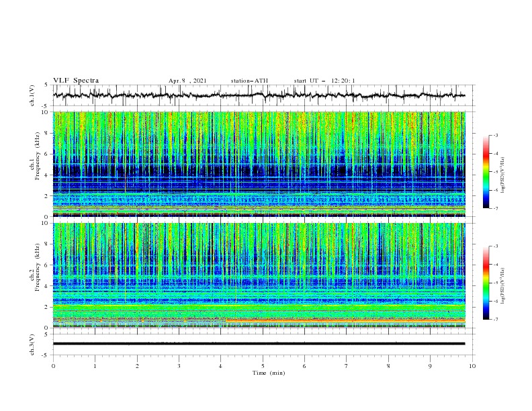Viewport: 532px width, 411px height.
Task: Click the upper PSD color bar
Action: [x=486, y=171]
